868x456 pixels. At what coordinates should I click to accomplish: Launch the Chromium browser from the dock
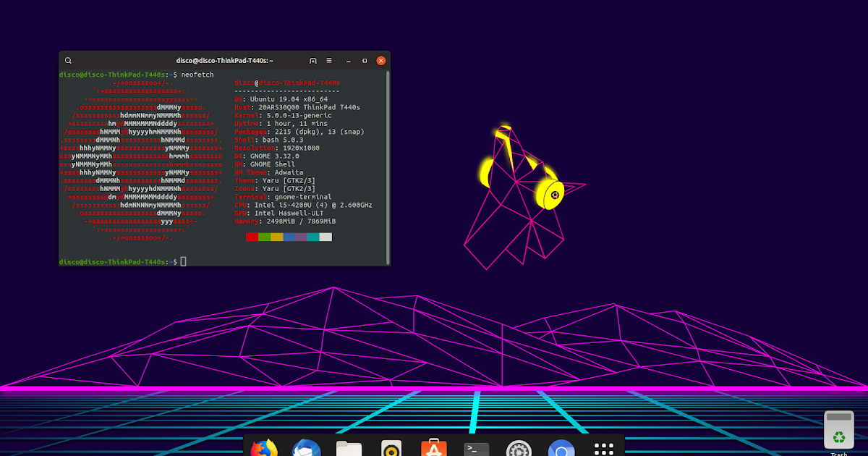click(x=561, y=449)
